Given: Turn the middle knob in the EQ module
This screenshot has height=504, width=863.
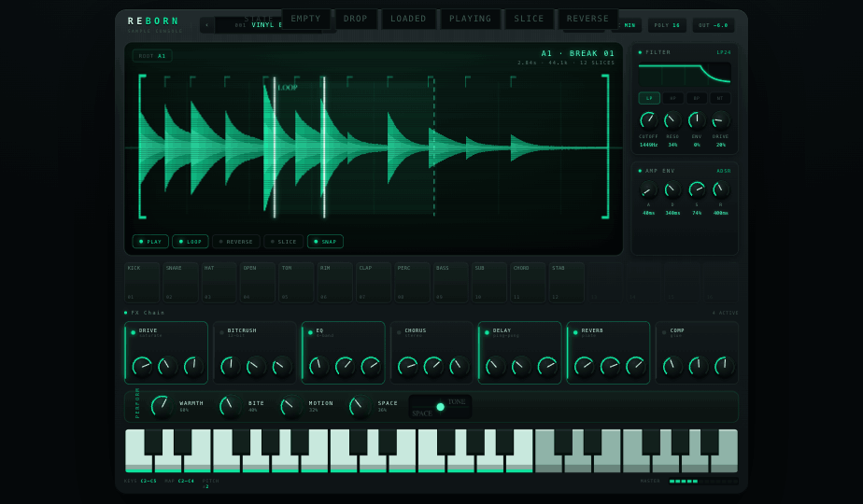Looking at the screenshot, I should [345, 366].
